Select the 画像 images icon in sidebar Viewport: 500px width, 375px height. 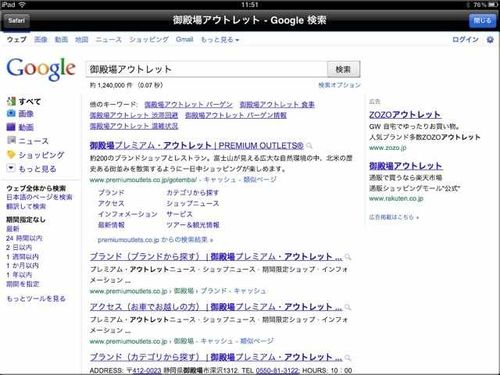pos(11,114)
